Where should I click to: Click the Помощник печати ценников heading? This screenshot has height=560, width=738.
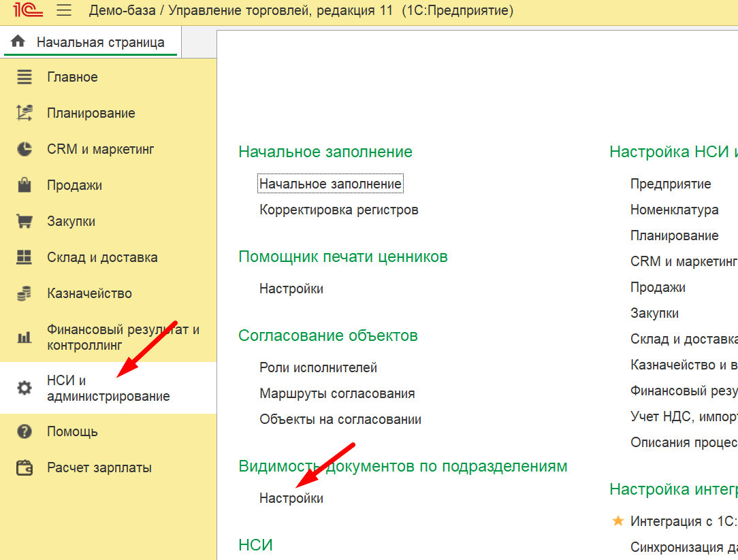coord(343,257)
